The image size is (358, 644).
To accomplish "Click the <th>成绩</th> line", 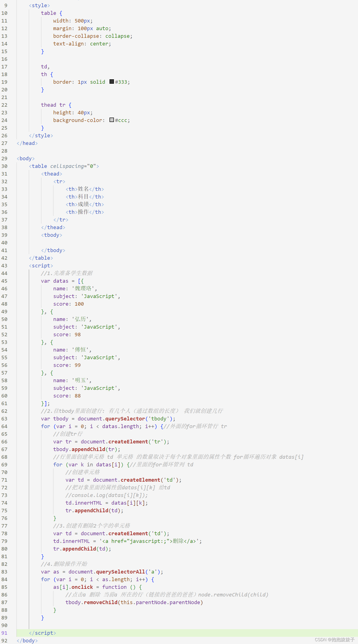I will pos(84,204).
